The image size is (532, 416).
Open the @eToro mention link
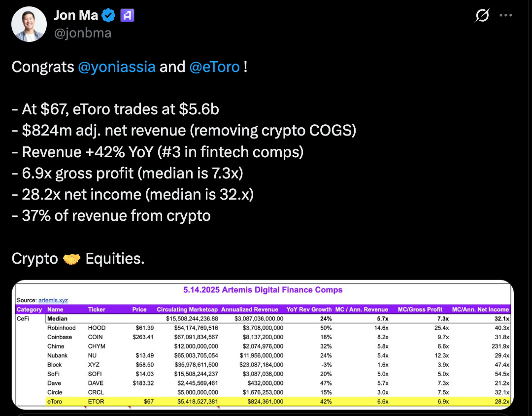[214, 67]
